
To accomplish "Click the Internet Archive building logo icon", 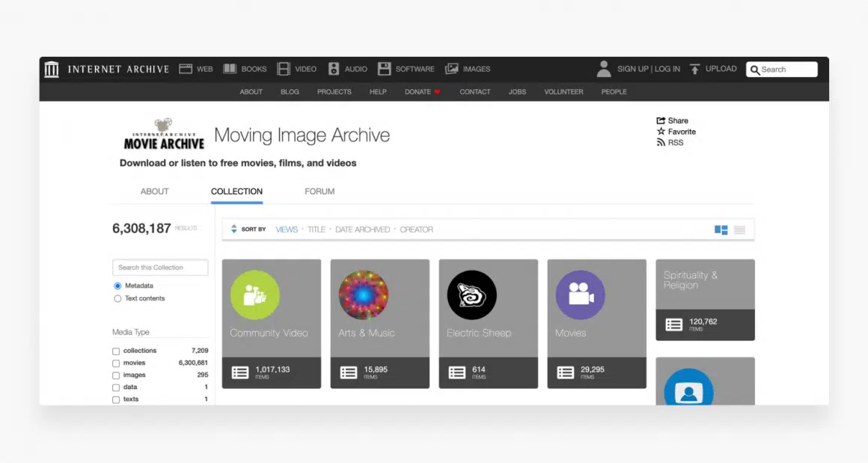I will (x=52, y=70).
